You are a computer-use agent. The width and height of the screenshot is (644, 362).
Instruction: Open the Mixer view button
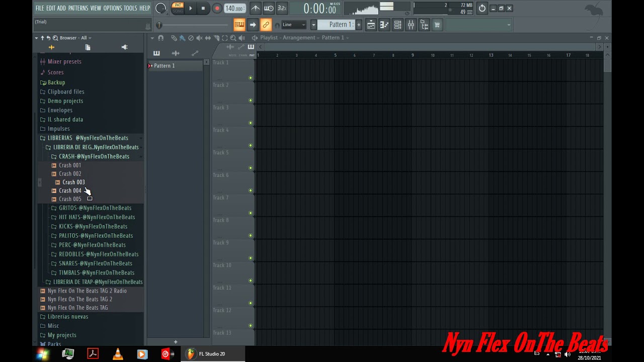pos(411,25)
